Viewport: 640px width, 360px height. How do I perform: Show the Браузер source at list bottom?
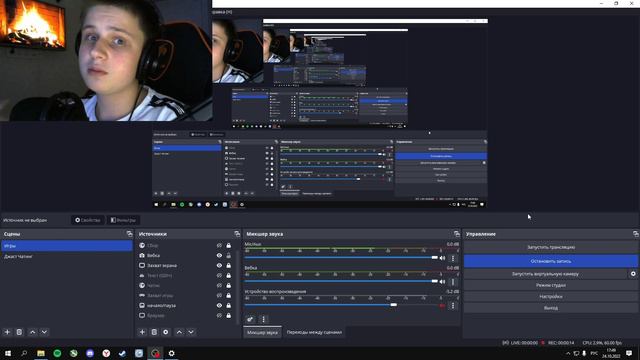pos(219,316)
